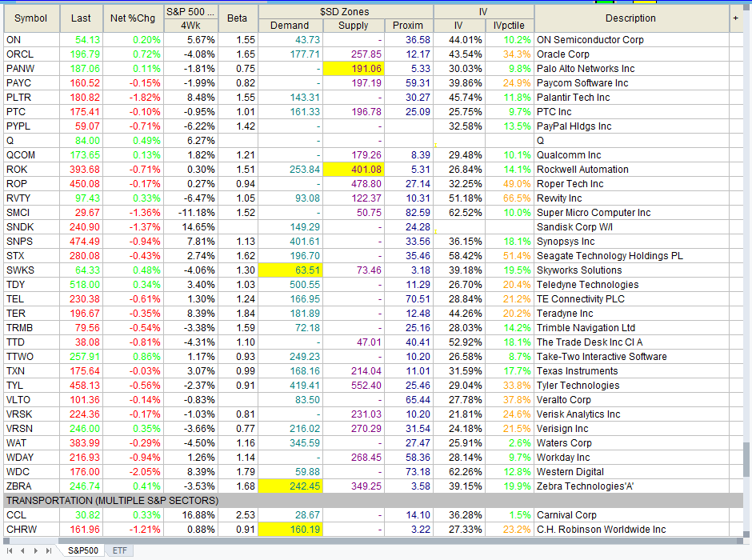Select the S&P500 sheet tab

point(83,550)
